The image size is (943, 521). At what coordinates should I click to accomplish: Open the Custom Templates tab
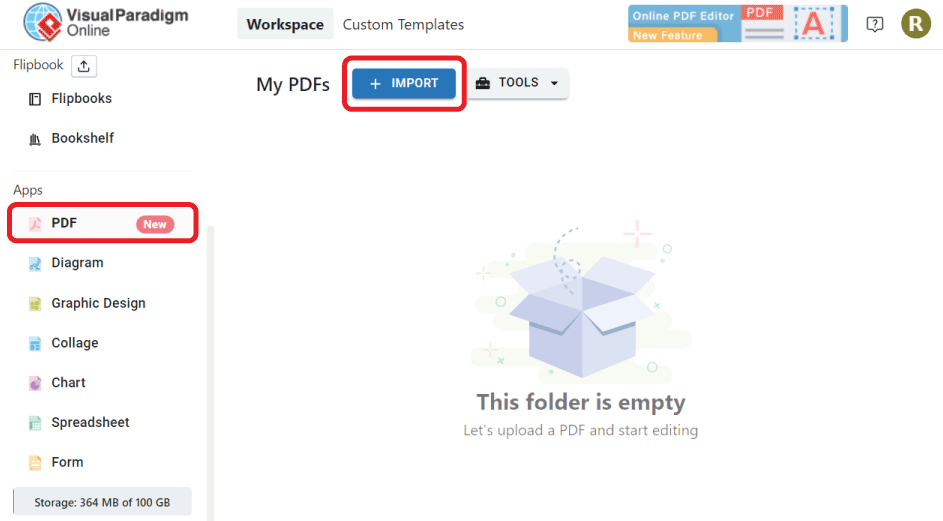[x=403, y=24]
